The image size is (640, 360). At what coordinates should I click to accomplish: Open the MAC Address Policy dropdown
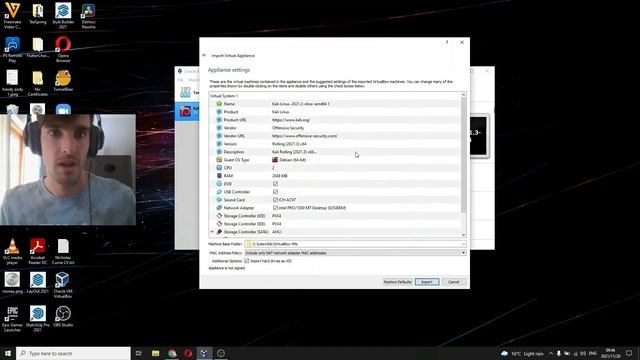[355, 253]
